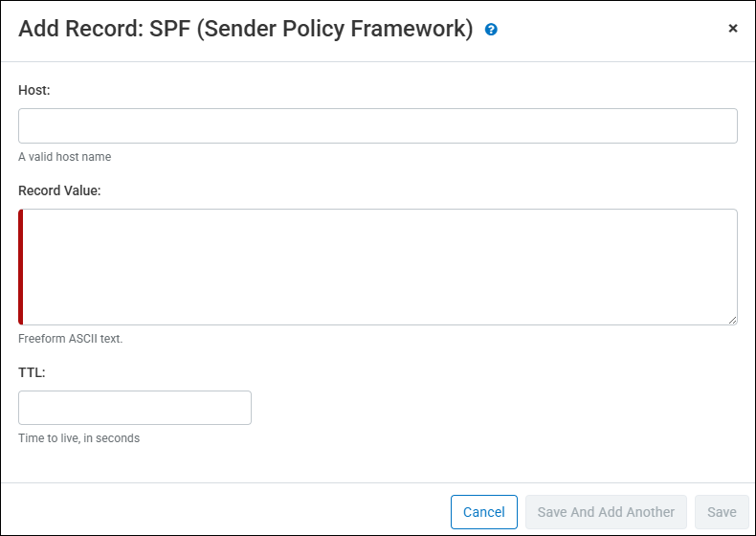The width and height of the screenshot is (756, 536).
Task: Click the 'A valid host name' hint
Action: click(64, 157)
